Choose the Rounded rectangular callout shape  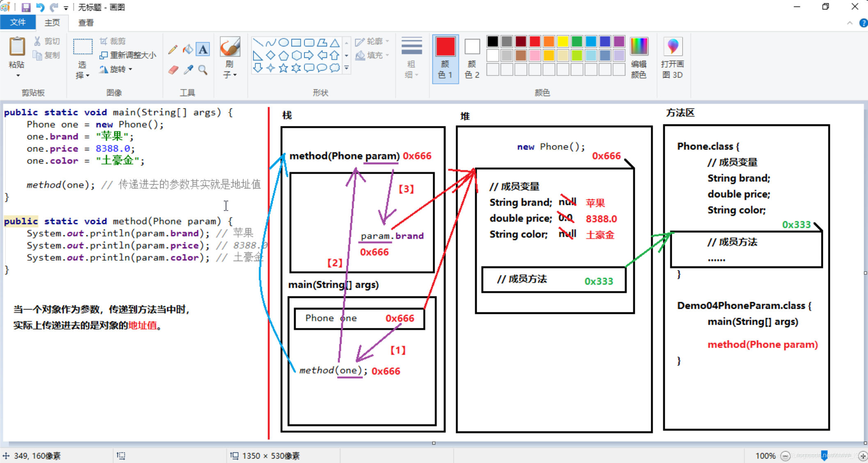pos(309,68)
